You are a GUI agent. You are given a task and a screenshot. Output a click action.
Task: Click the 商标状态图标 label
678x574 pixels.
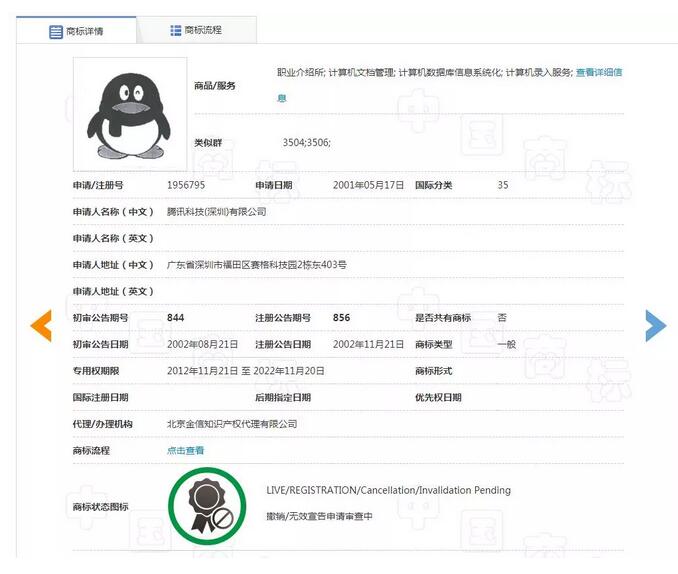pyautogui.click(x=100, y=507)
